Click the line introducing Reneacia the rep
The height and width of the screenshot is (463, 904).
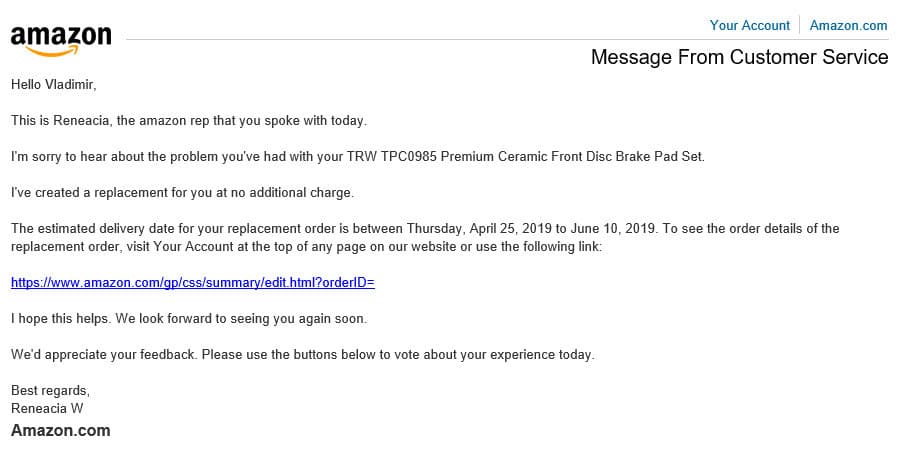click(189, 121)
